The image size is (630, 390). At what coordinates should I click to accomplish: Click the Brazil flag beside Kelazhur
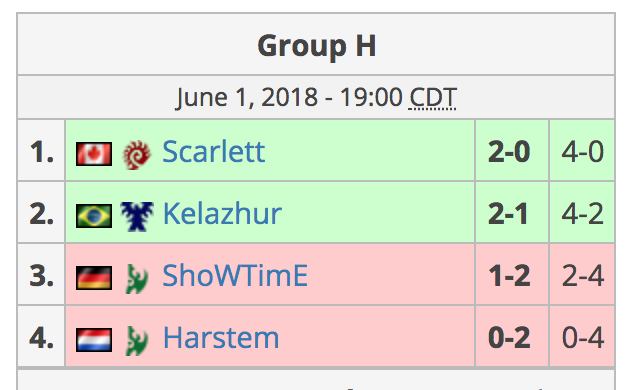[94, 216]
